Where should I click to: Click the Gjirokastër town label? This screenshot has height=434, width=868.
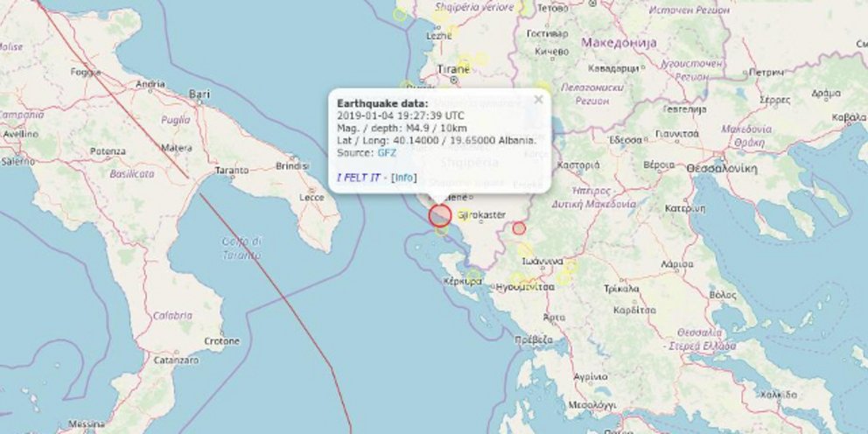482,215
